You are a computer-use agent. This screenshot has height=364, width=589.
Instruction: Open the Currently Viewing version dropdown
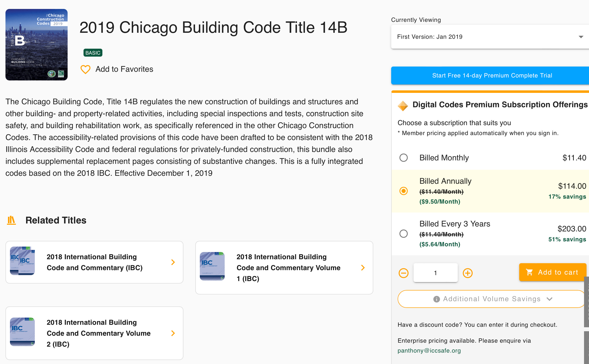pos(490,37)
